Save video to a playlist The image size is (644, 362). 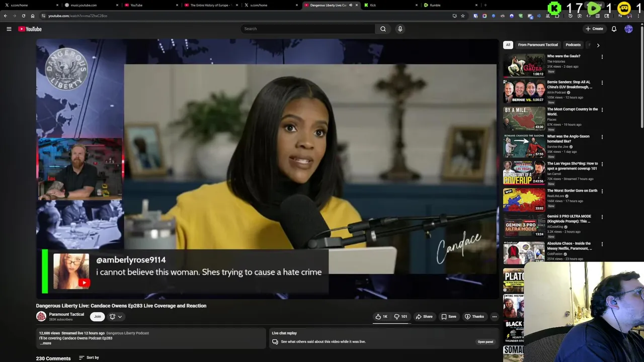449,316
